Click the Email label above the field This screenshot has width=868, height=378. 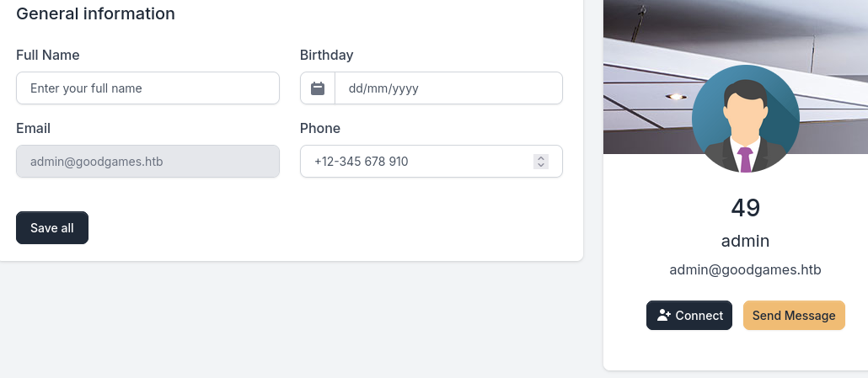click(34, 129)
